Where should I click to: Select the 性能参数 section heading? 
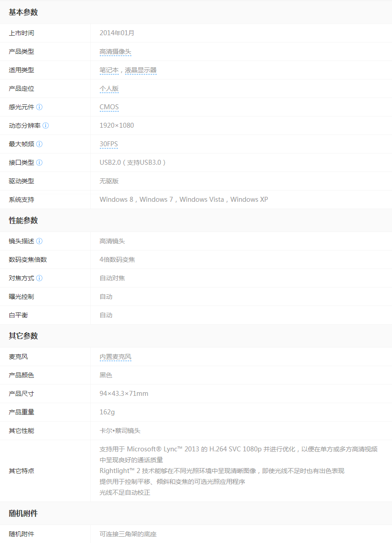pos(23,220)
